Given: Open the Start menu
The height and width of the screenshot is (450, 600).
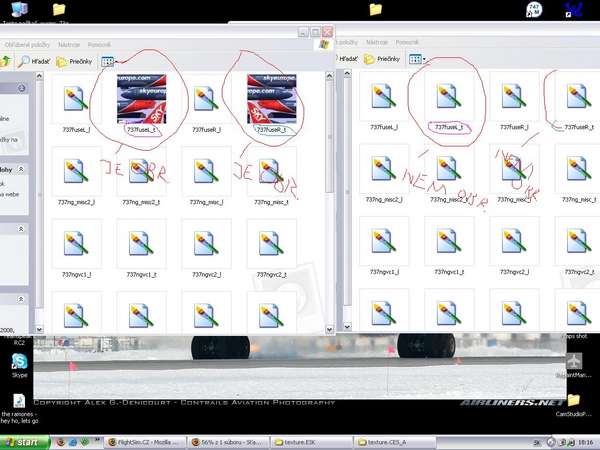Looking at the screenshot, I should [24, 442].
